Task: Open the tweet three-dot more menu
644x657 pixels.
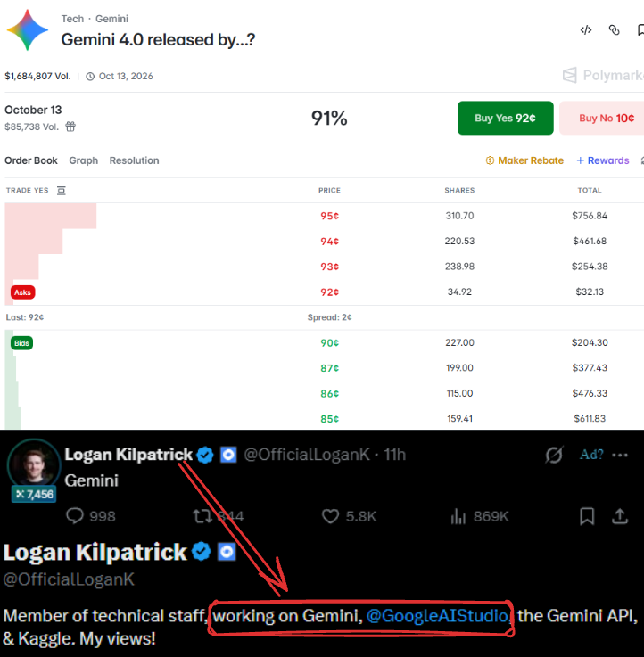Action: 620,455
